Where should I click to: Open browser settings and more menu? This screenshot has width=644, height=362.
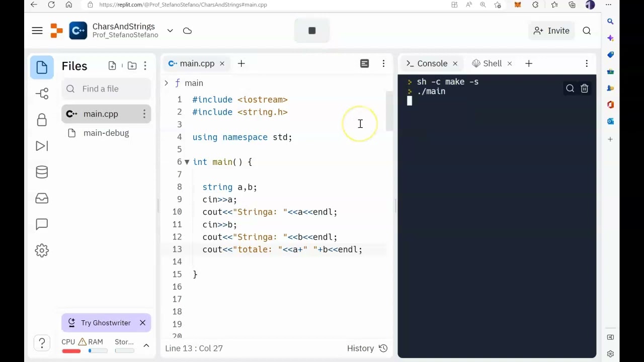coord(608,5)
